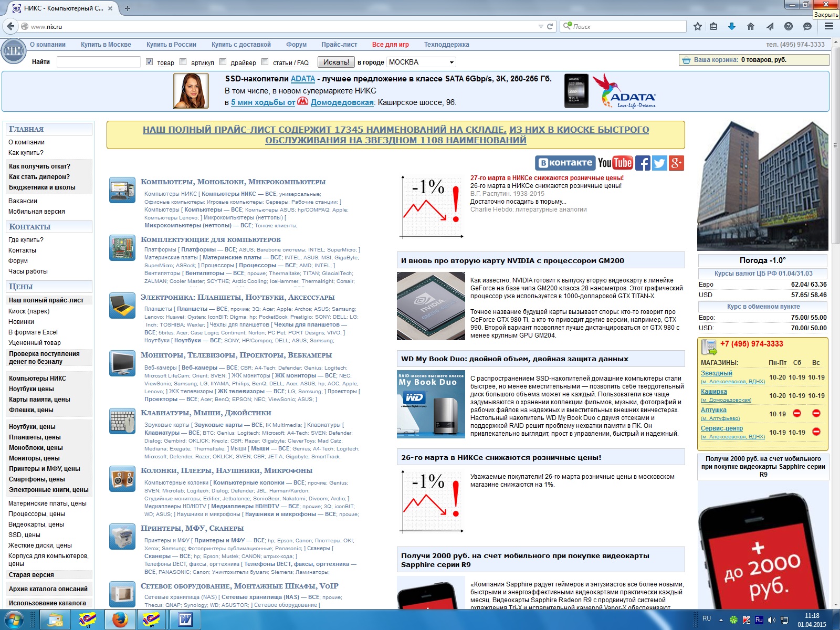Open the "Форум" top menu item
The height and width of the screenshot is (630, 840).
pyautogui.click(x=296, y=45)
